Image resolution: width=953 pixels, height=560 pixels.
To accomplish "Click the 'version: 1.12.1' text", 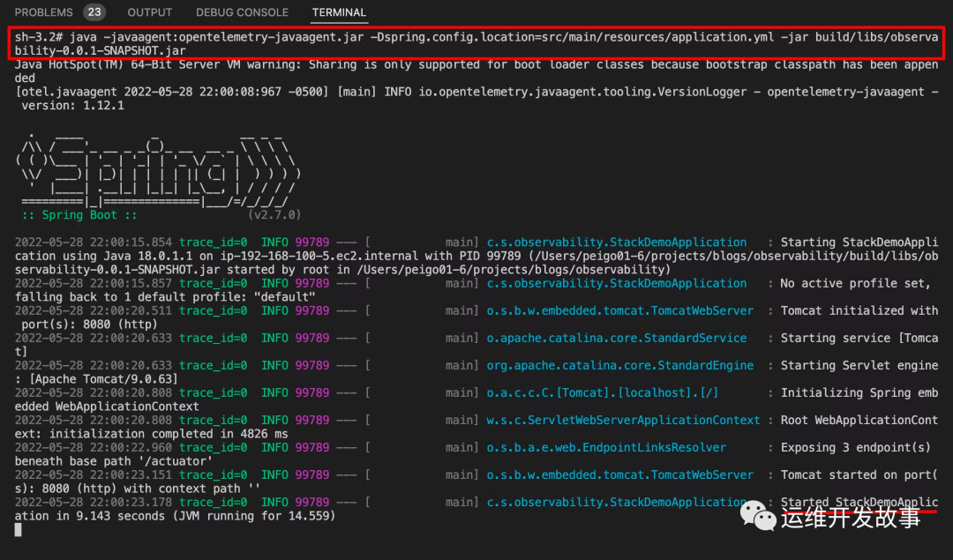I will tap(73, 106).
